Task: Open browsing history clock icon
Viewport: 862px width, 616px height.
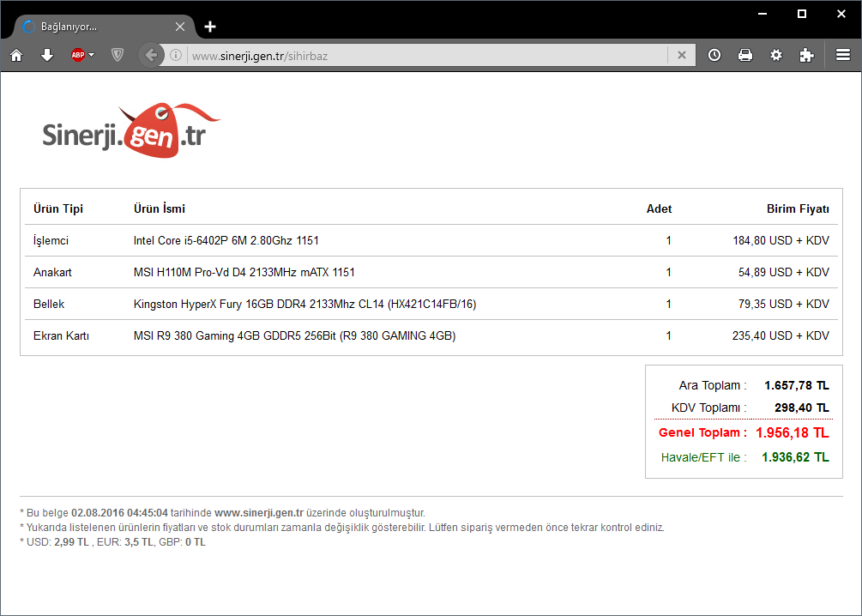Action: pos(714,55)
